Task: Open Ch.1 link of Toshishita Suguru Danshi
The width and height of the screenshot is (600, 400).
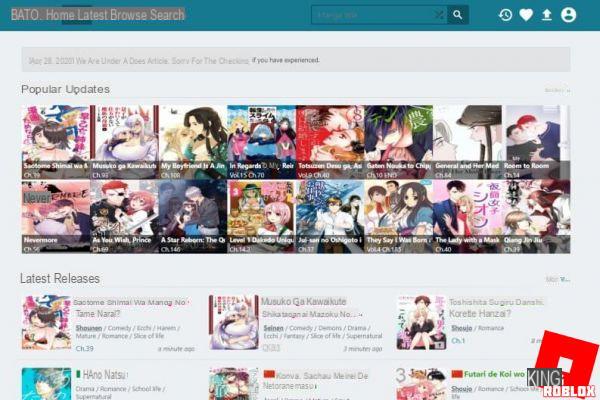Action: pyautogui.click(x=458, y=340)
